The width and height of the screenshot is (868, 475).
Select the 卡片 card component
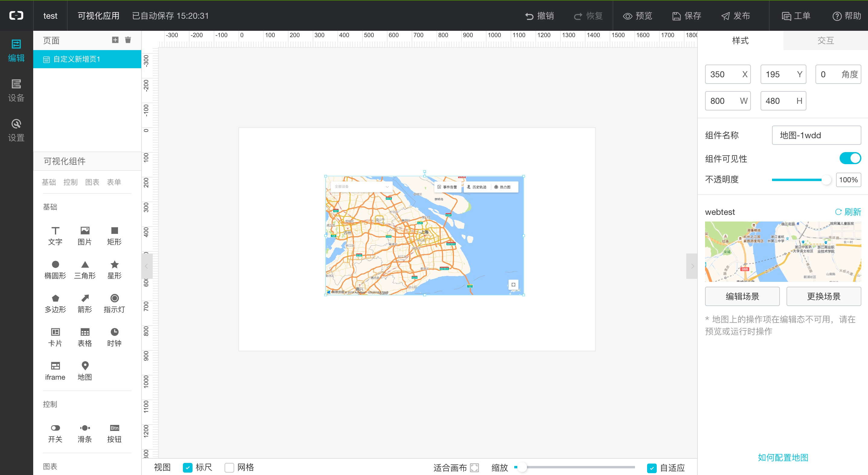point(55,337)
